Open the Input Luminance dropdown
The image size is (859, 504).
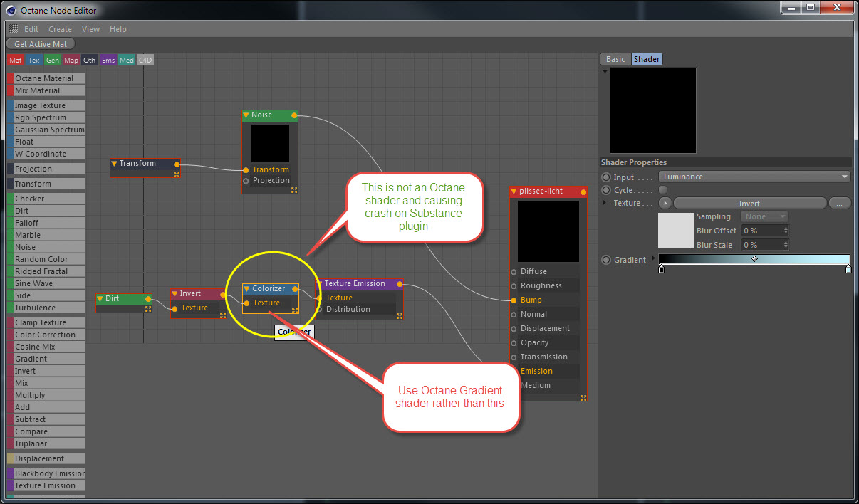click(754, 177)
